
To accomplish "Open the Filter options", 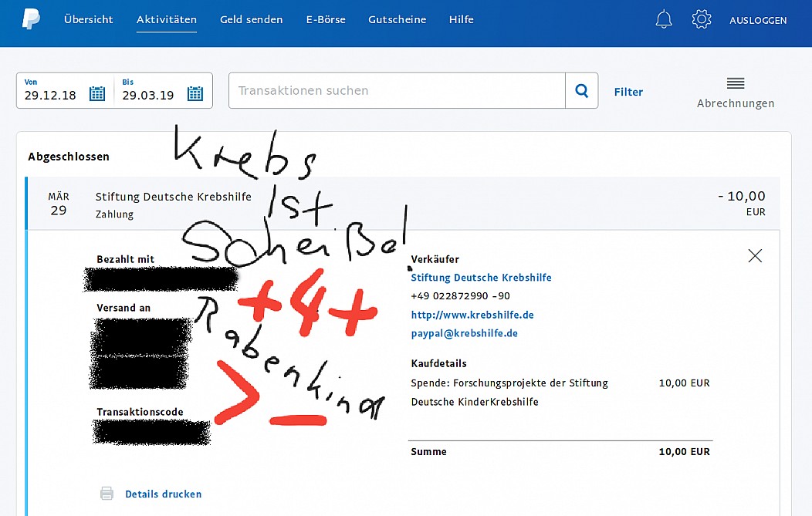I will click(628, 92).
